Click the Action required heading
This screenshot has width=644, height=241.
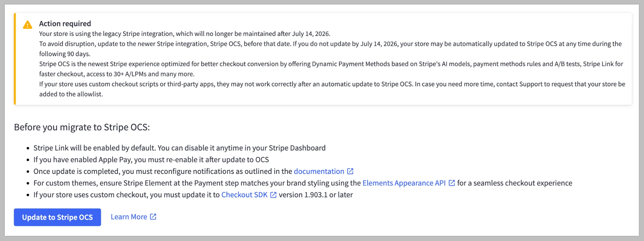(65, 23)
